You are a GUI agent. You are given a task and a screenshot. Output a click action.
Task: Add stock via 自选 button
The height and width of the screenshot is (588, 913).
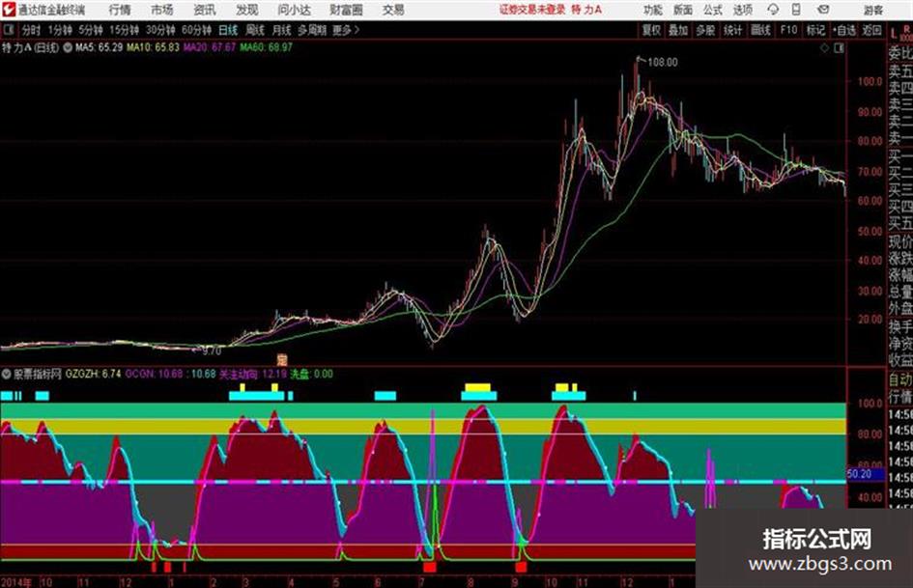[x=844, y=30]
